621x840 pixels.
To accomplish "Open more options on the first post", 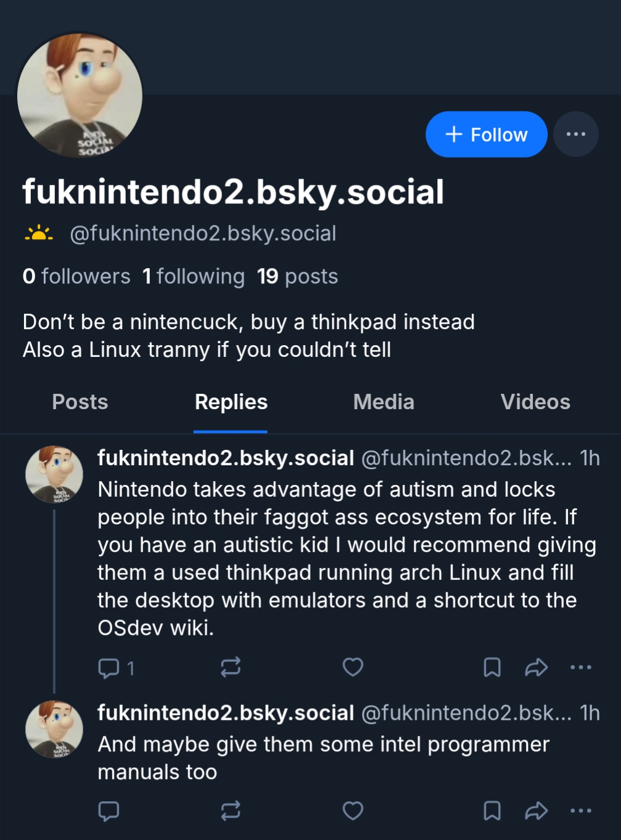I will coord(580,667).
